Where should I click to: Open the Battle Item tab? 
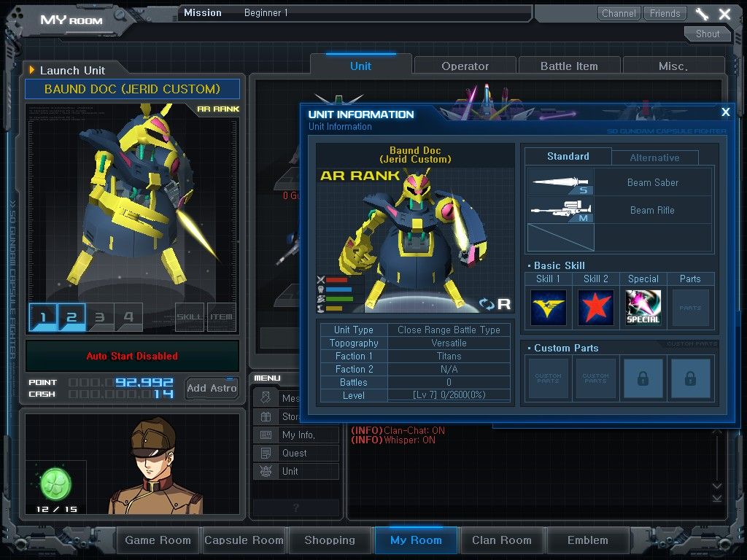coord(569,66)
